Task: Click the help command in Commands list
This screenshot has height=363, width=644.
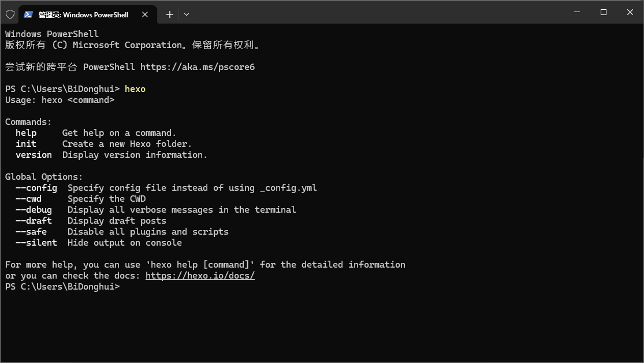Action: [26, 133]
